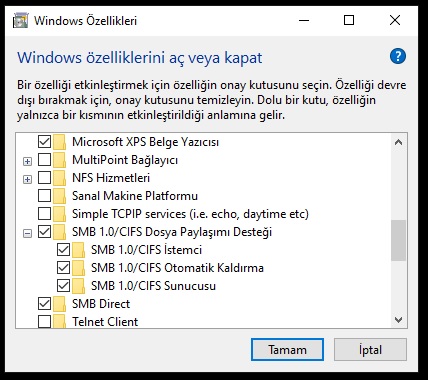Select the Simple TCPIP services label
Screen dimensions: 428x380
pyautogui.click(x=190, y=214)
